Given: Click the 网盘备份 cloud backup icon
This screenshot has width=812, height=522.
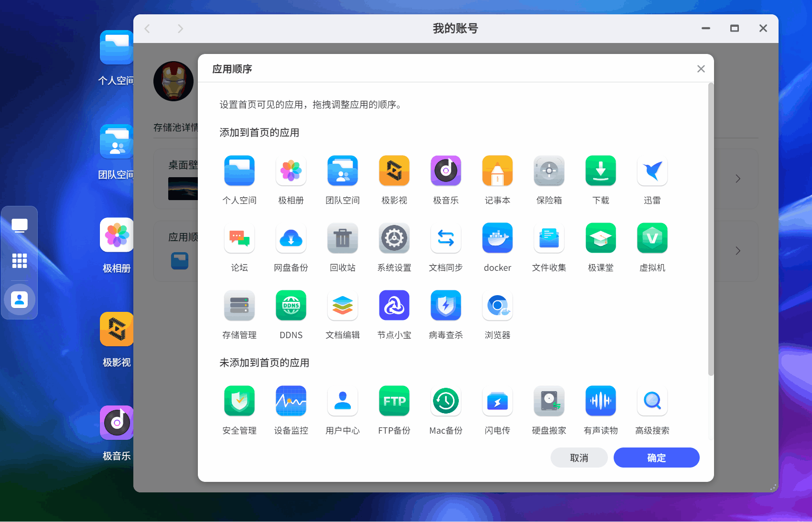Looking at the screenshot, I should pyautogui.click(x=291, y=238).
